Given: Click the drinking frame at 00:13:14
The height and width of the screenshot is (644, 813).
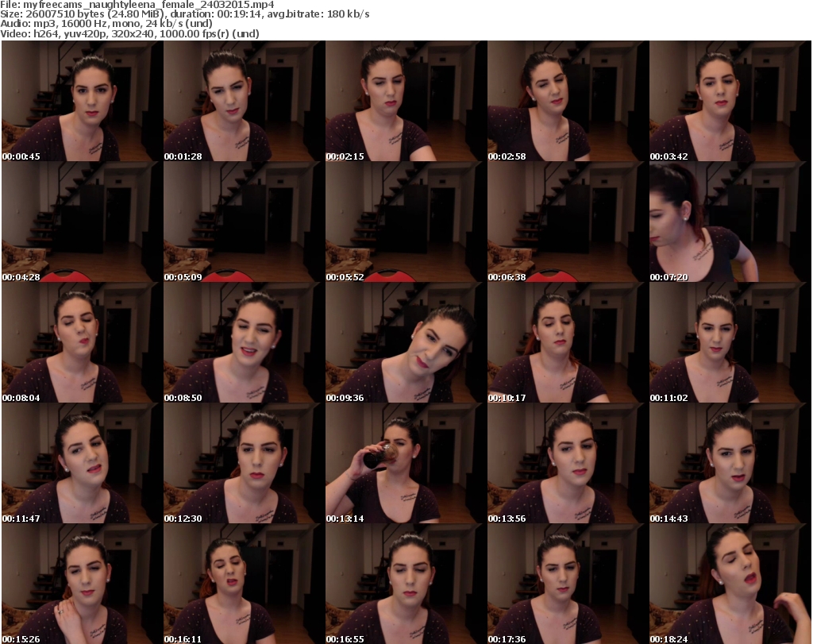Looking at the screenshot, I should 406,463.
